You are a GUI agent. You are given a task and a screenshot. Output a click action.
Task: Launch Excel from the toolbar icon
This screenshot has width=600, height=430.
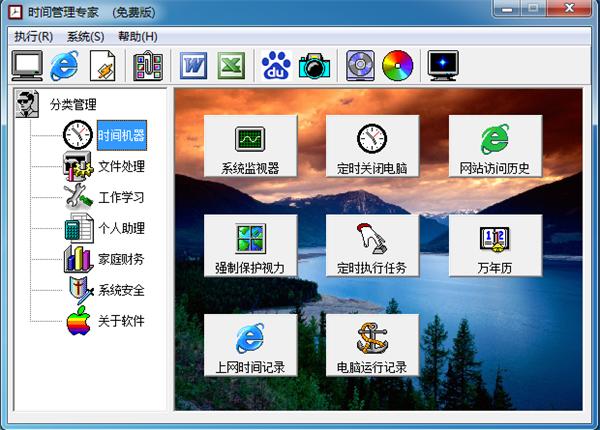pos(231,66)
